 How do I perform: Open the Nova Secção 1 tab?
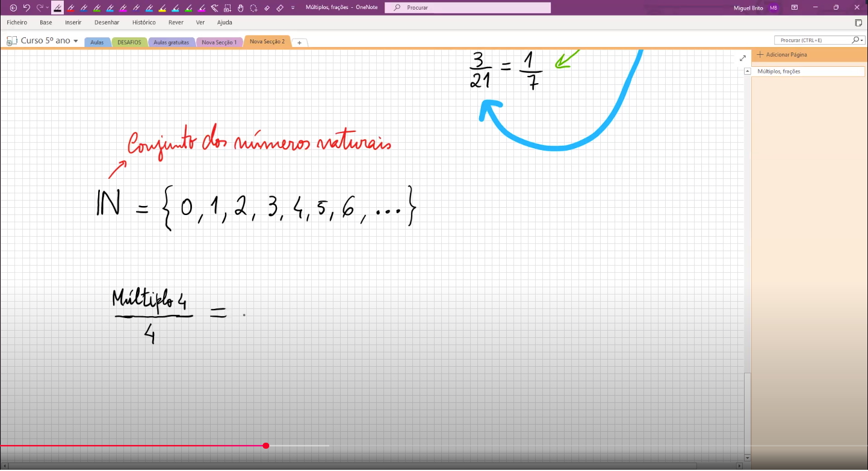click(x=219, y=42)
